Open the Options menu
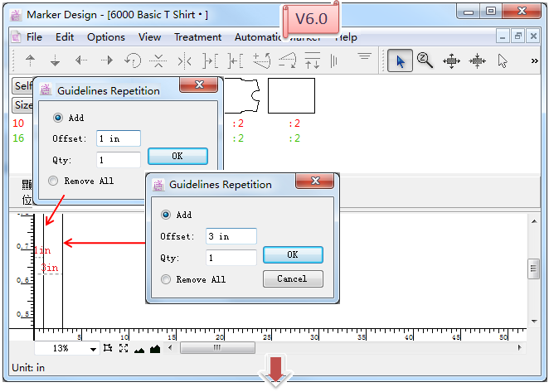The image size is (549, 392). pyautogui.click(x=106, y=37)
